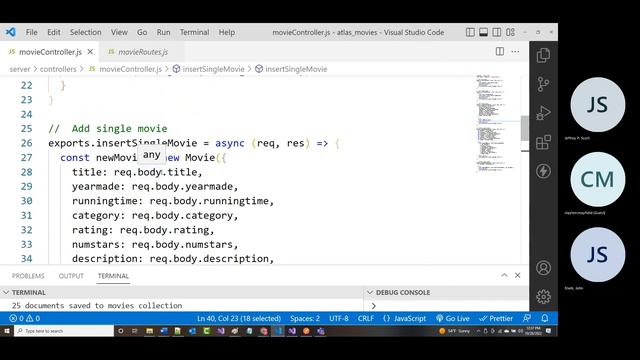Open the Extensions view
640x360 pixels.
point(543,142)
